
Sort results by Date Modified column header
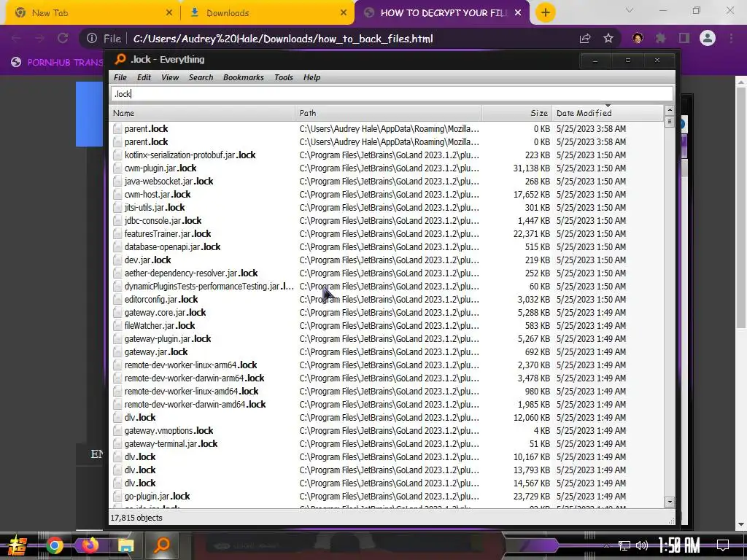click(x=608, y=113)
